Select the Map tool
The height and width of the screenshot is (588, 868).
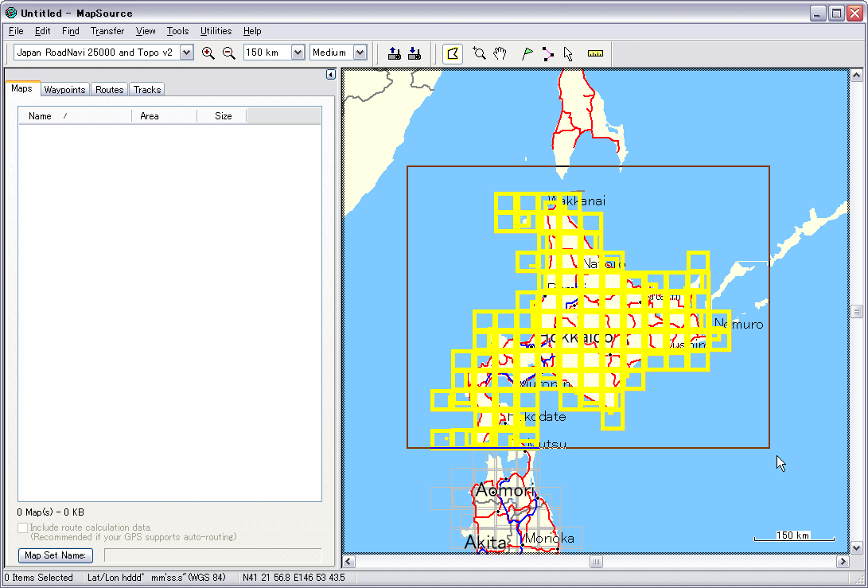point(452,53)
